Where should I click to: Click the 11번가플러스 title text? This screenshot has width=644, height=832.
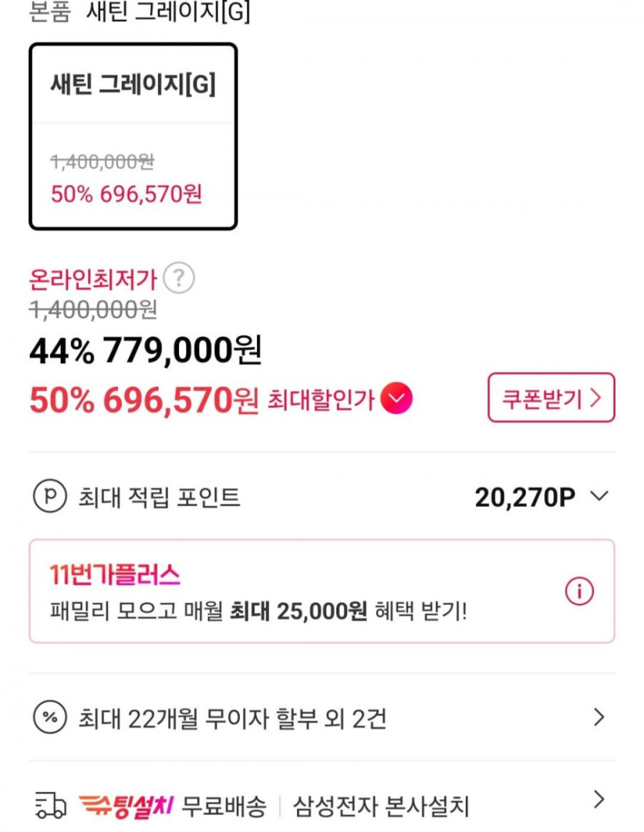pos(115,574)
